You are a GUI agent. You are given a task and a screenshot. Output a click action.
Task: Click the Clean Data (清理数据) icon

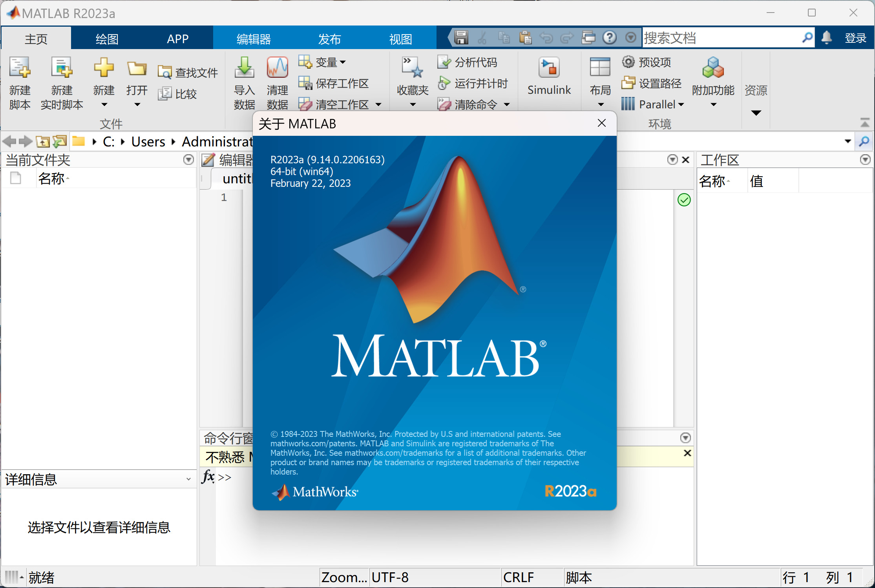point(277,68)
